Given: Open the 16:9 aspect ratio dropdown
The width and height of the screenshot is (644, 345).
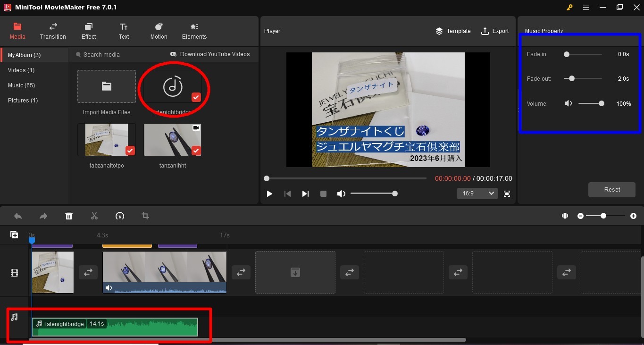Looking at the screenshot, I should (x=477, y=194).
